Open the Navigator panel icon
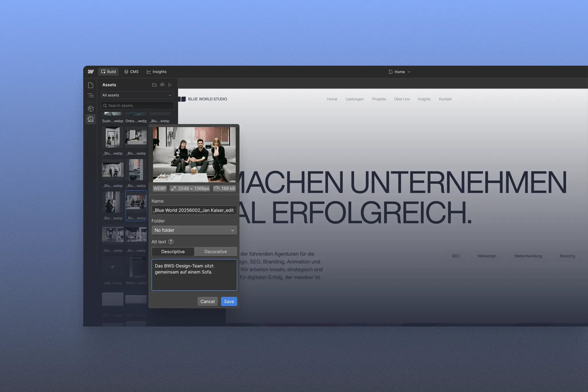This screenshot has width=588, height=392. pos(91,96)
